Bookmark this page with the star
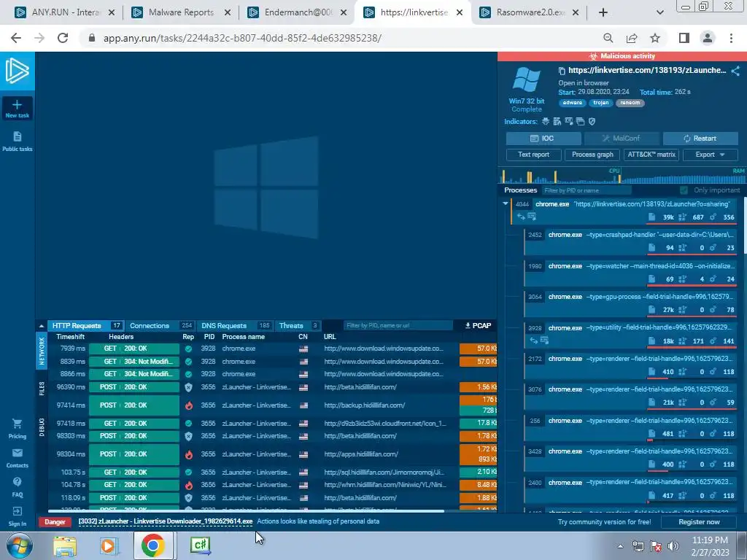This screenshot has height=560, width=747. [x=655, y=38]
